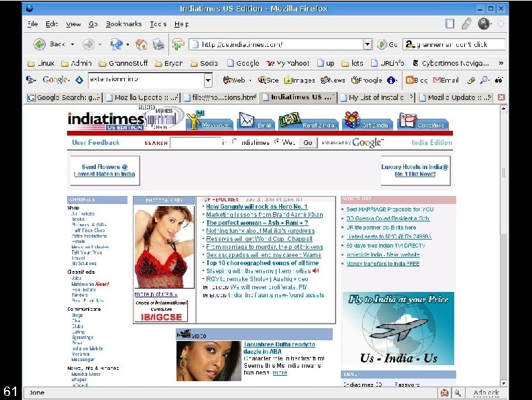
Task: Click the pencil edit icon in menu bar
Action: [x=466, y=23]
